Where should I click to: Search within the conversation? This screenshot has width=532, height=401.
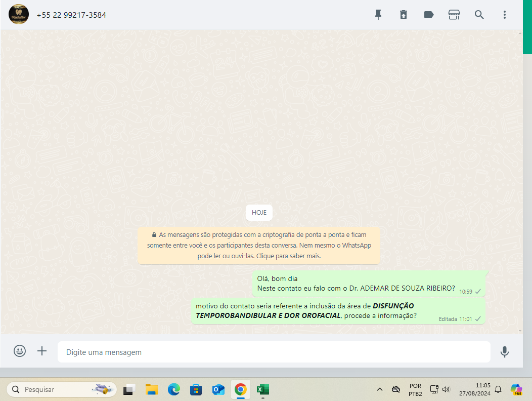point(479,15)
